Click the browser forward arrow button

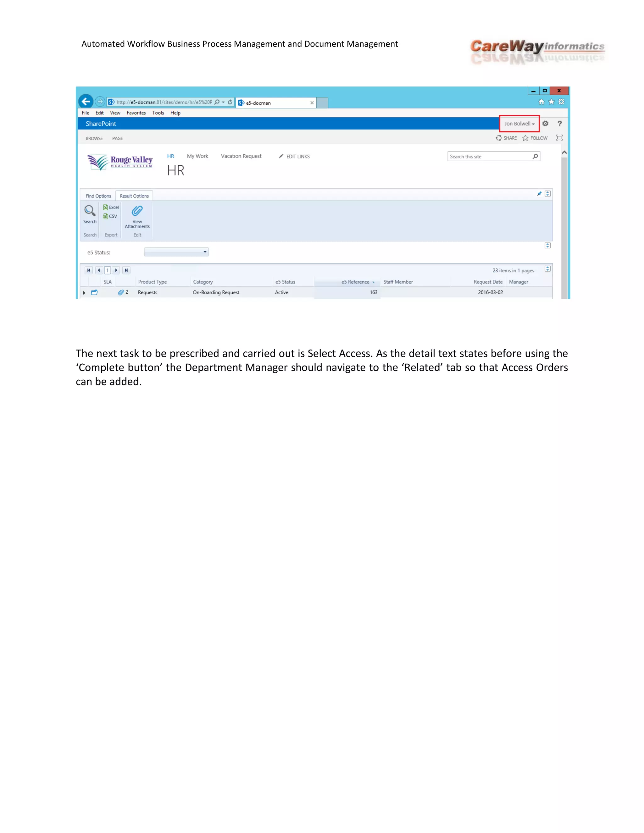(x=100, y=102)
